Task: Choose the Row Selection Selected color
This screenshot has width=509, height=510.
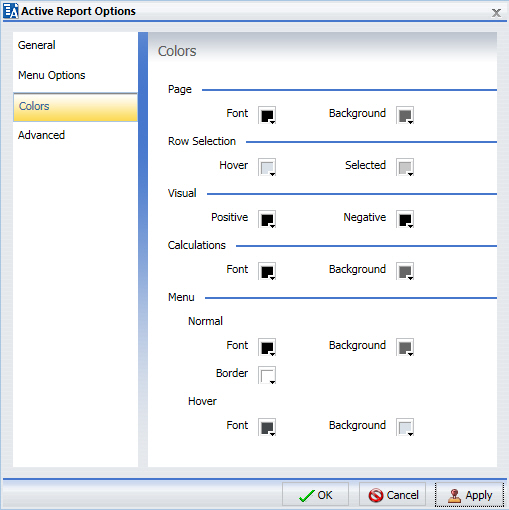Action: (405, 167)
